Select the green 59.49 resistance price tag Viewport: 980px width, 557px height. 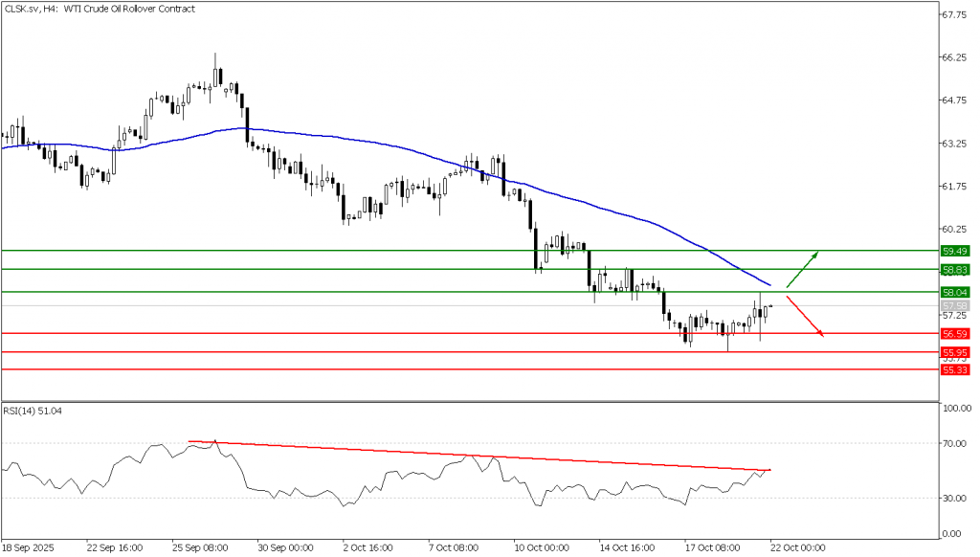(x=955, y=251)
